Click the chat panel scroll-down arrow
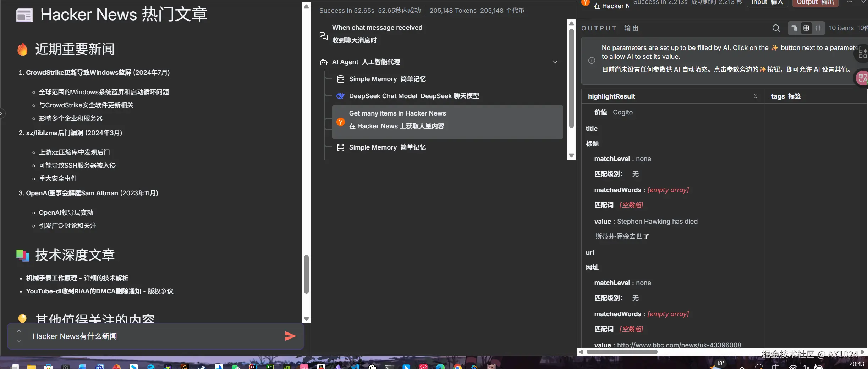The height and width of the screenshot is (369, 868). 306,319
